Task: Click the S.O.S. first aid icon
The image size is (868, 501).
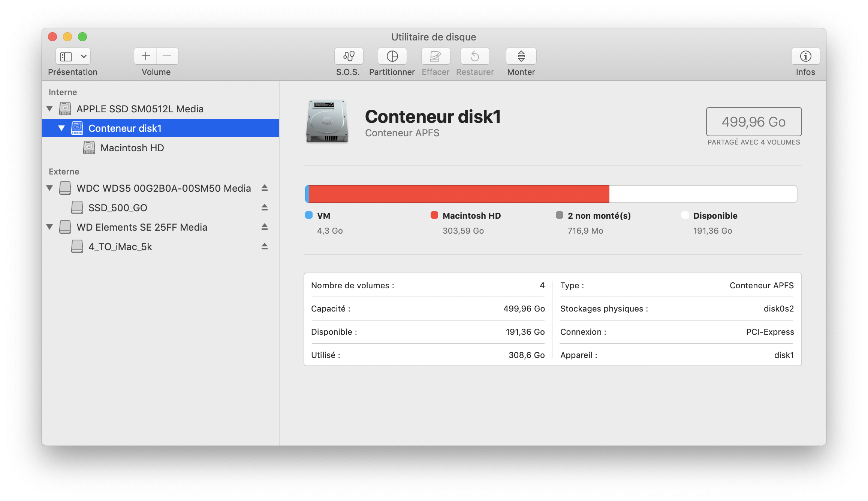Action: pos(349,56)
